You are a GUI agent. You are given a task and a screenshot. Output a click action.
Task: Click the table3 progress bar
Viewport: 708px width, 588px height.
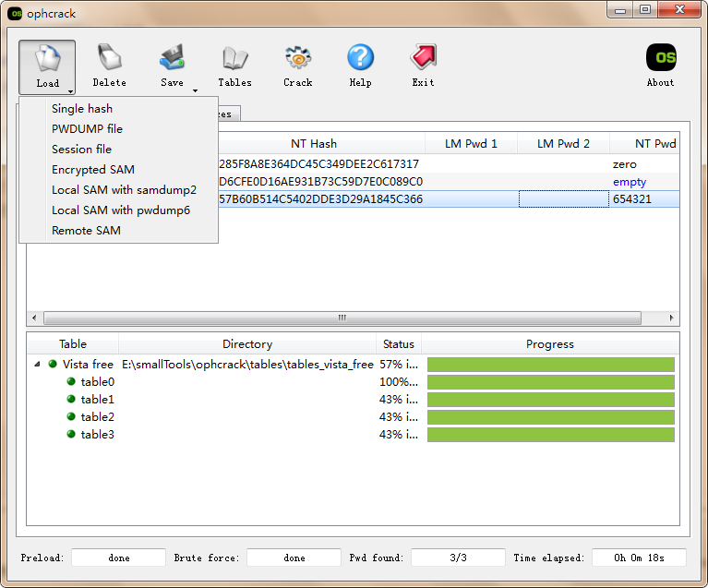point(551,435)
